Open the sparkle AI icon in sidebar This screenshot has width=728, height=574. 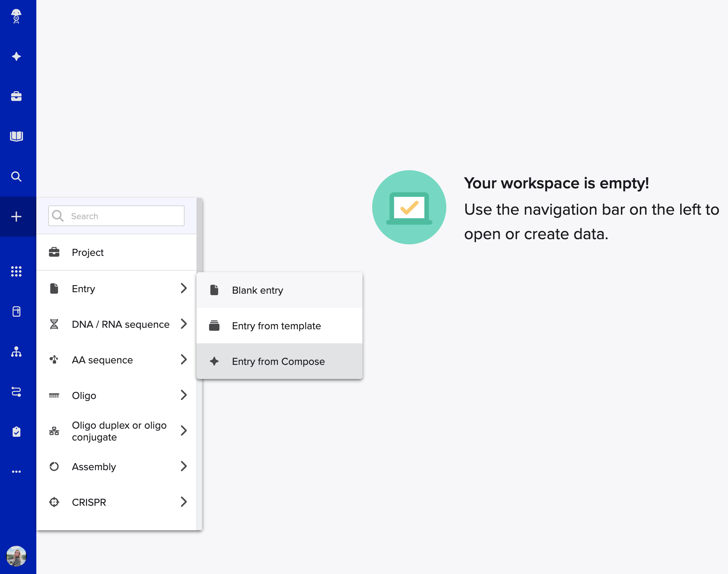click(16, 56)
